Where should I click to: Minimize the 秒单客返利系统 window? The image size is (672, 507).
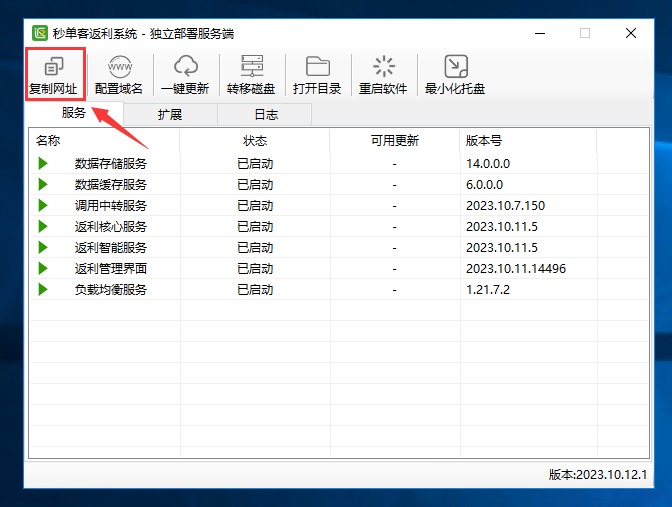coord(540,33)
